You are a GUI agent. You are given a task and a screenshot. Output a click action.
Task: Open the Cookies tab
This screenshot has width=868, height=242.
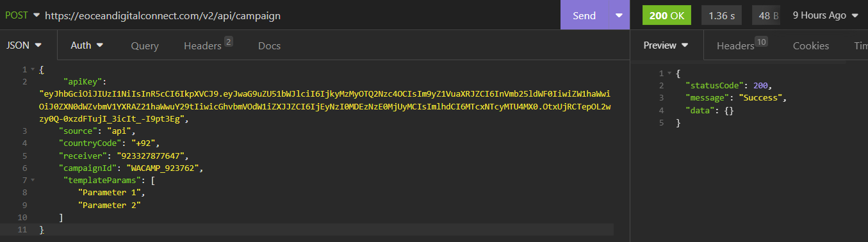coord(810,46)
